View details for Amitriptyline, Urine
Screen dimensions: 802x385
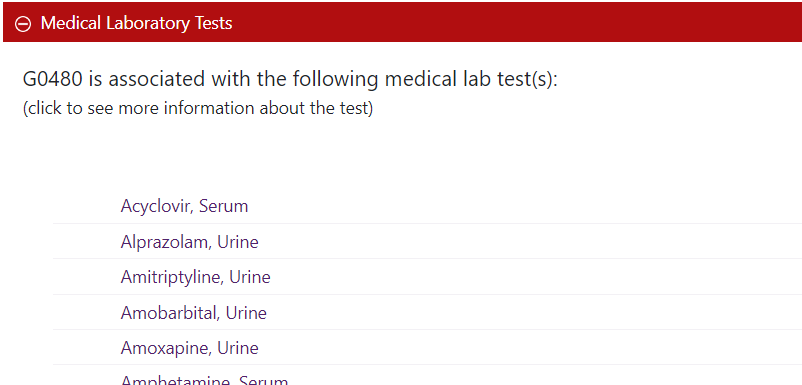(195, 277)
